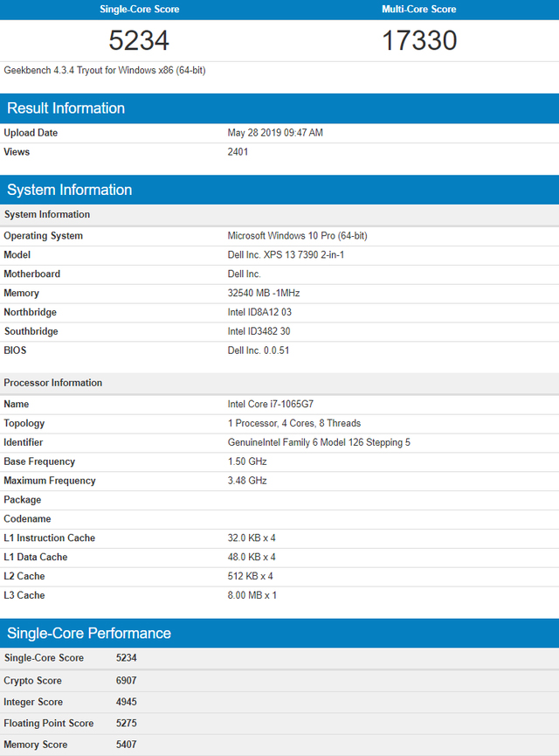Click the L3 Cache 8.00 MB value
559x756 pixels.
[252, 595]
